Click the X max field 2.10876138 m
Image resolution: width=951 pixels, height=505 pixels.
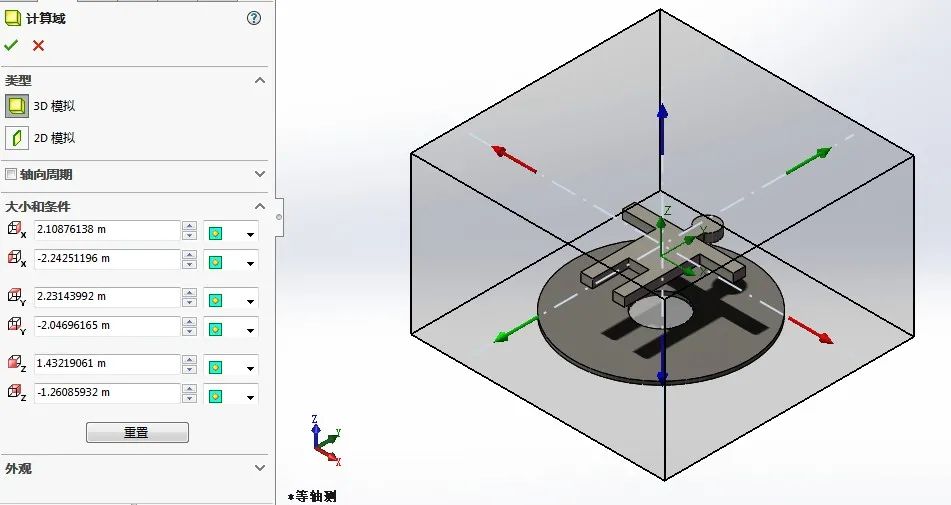point(105,230)
